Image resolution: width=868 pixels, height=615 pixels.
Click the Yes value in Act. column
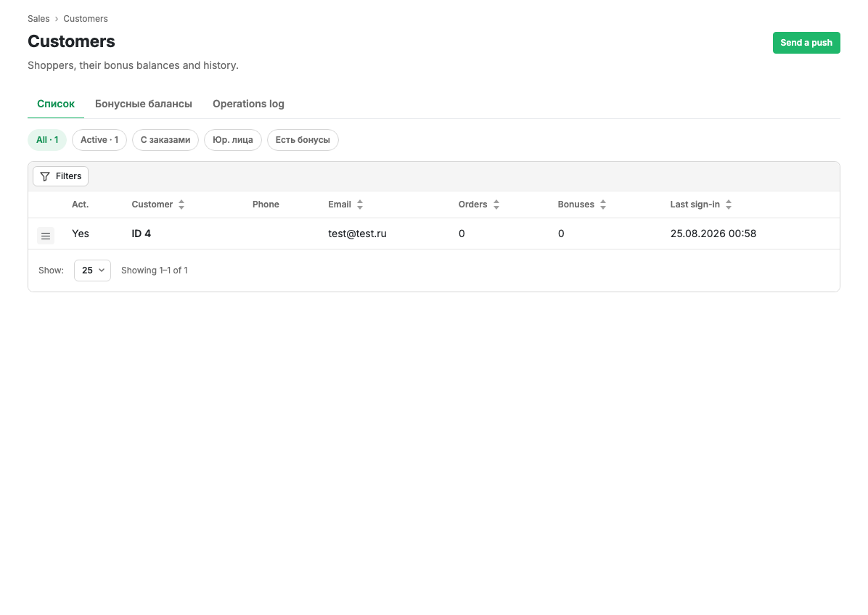pos(81,234)
